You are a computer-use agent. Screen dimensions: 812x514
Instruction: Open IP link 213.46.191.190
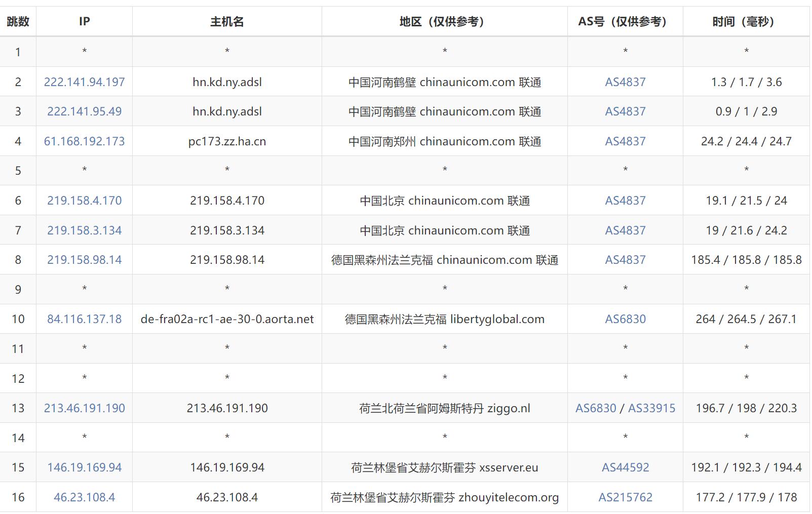tap(84, 408)
